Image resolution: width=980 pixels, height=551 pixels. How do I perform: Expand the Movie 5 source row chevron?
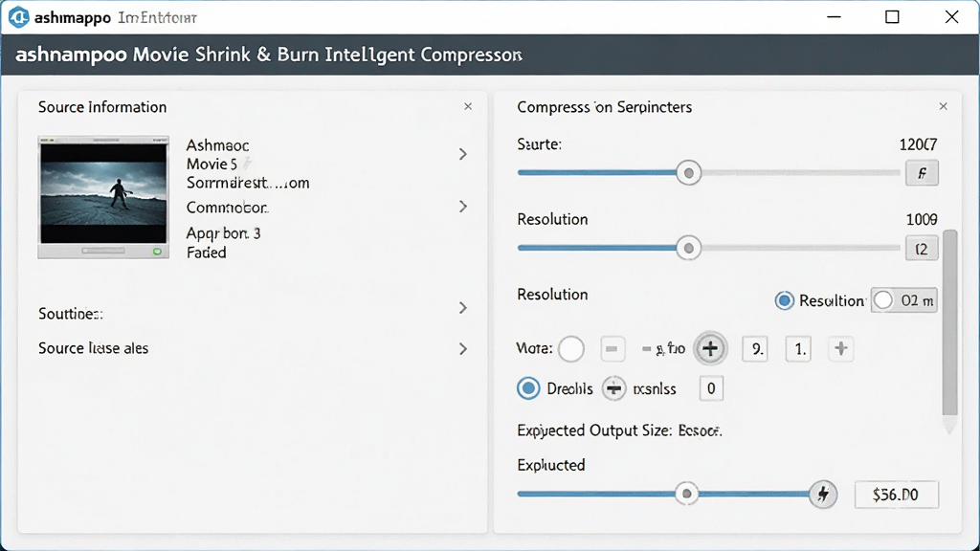point(462,154)
